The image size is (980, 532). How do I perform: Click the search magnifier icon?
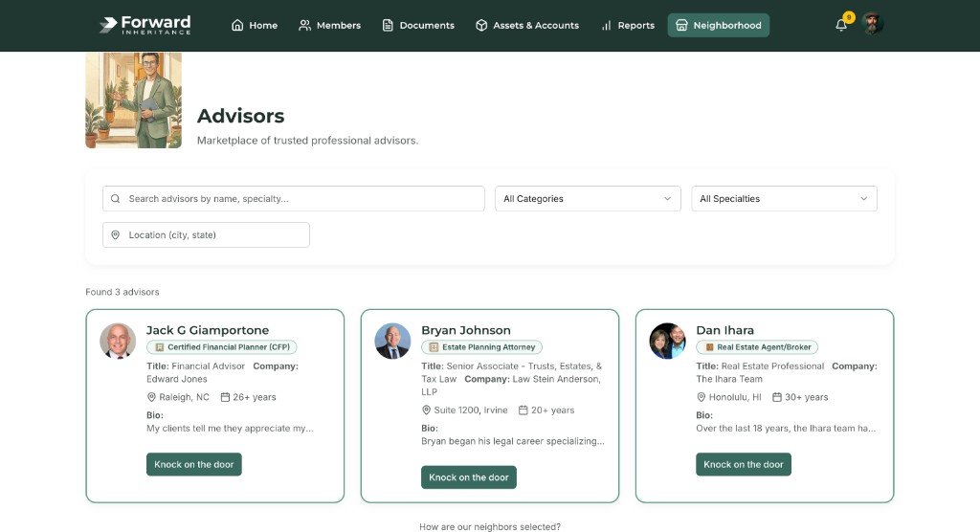click(x=116, y=199)
